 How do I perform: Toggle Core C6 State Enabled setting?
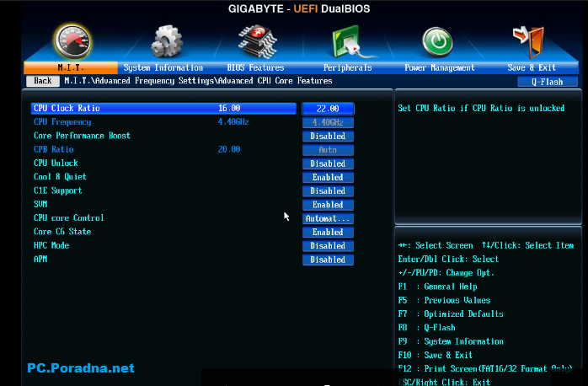[329, 233]
